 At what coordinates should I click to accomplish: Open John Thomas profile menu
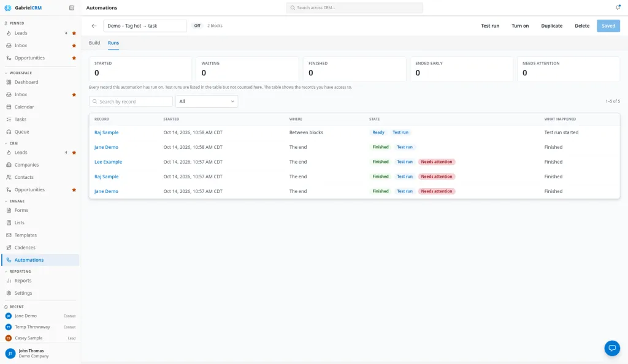(40, 354)
